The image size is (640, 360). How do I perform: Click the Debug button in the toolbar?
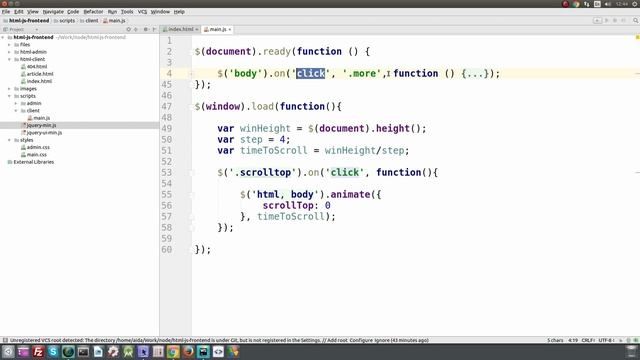615,20
